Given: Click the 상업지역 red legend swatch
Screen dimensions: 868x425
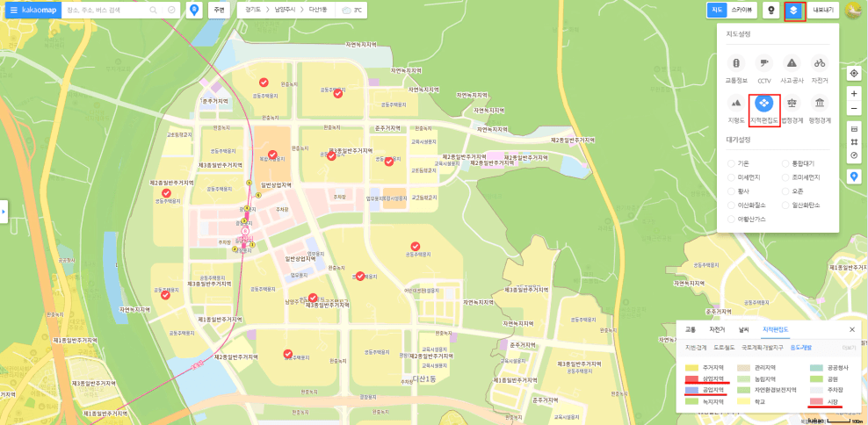Looking at the screenshot, I should click(691, 378).
